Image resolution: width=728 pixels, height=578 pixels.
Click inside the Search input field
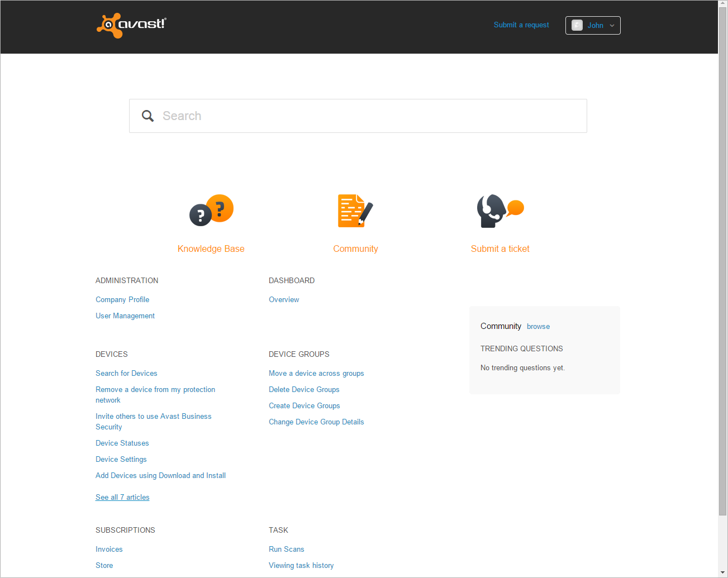point(369,116)
